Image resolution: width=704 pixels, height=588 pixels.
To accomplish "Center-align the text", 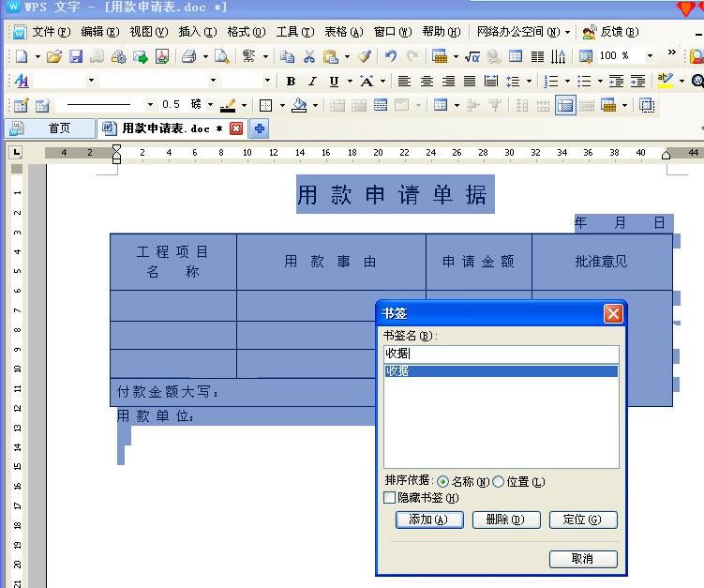I will point(427,82).
